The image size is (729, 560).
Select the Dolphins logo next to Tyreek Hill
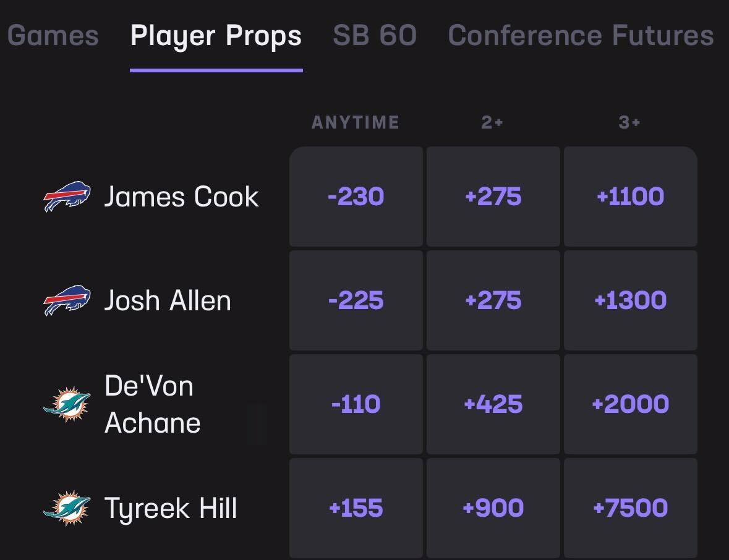(68, 508)
